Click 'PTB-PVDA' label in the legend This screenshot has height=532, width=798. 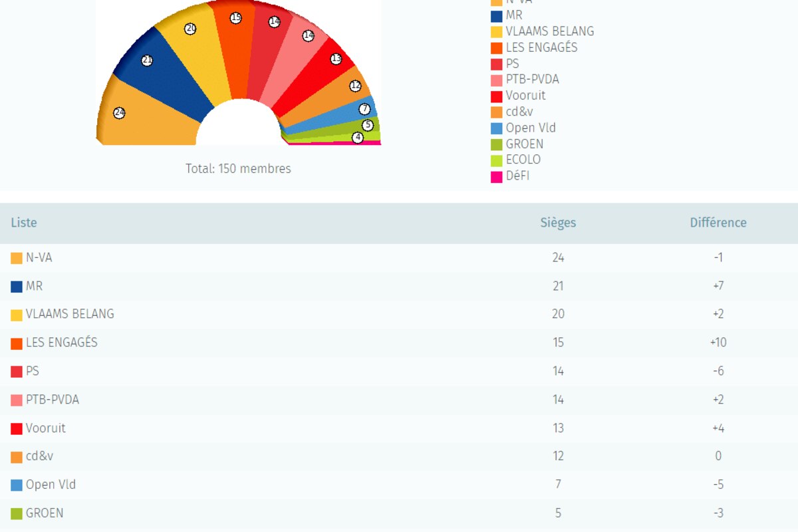(x=533, y=79)
